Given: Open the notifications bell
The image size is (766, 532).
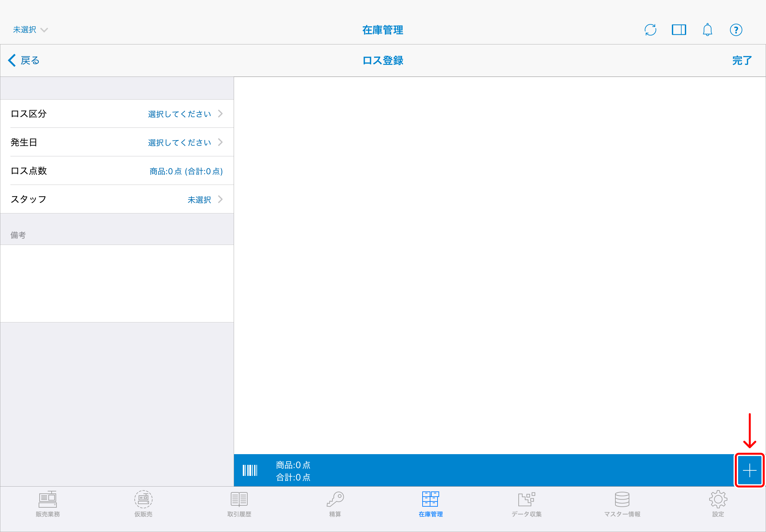Looking at the screenshot, I should tap(707, 30).
